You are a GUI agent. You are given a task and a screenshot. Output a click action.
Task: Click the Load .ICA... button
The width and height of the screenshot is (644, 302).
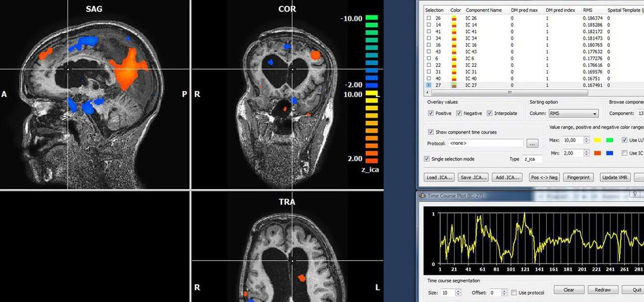[439, 177]
